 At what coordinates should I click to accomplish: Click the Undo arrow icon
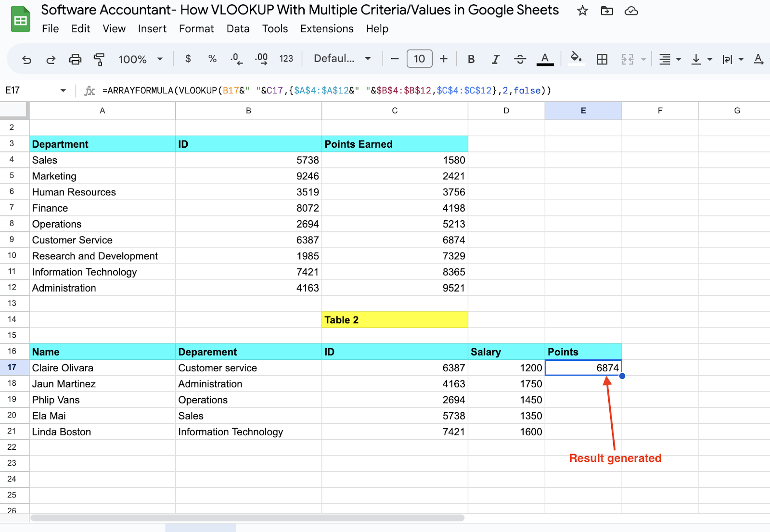(27, 59)
